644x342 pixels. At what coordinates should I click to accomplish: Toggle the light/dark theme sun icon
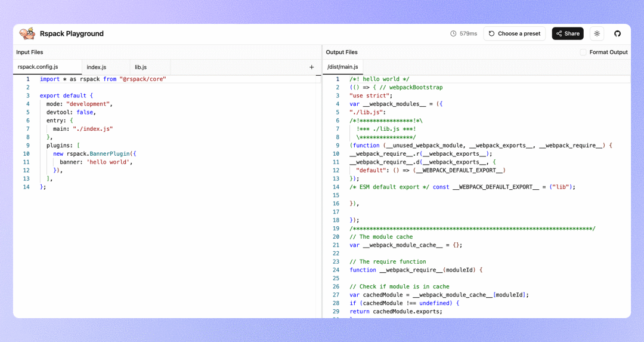597,33
